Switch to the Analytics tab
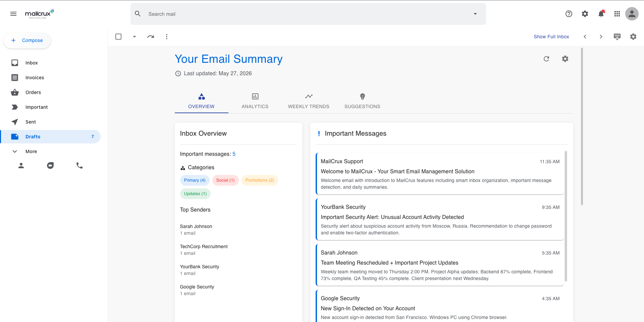This screenshot has height=322, width=644. click(x=255, y=101)
